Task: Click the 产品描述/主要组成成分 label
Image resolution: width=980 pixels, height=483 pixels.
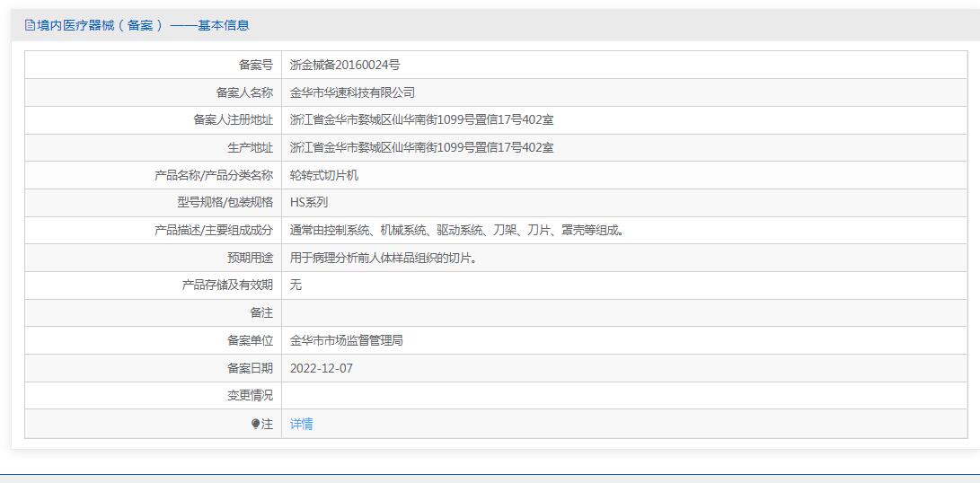Action: [214, 230]
